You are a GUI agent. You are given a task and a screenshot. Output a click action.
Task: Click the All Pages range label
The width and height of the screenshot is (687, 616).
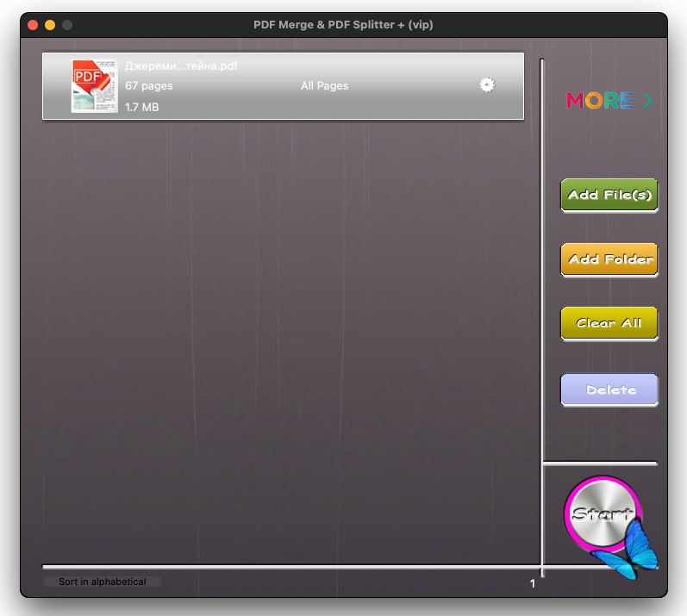(x=324, y=86)
